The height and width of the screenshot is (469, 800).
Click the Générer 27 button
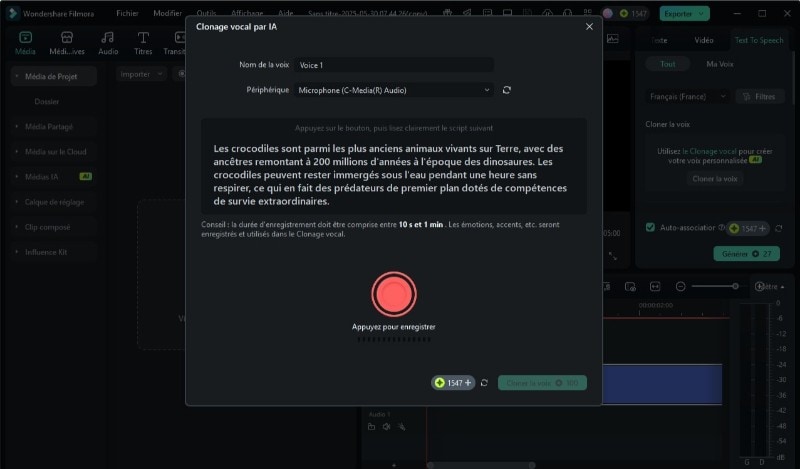[x=746, y=254]
